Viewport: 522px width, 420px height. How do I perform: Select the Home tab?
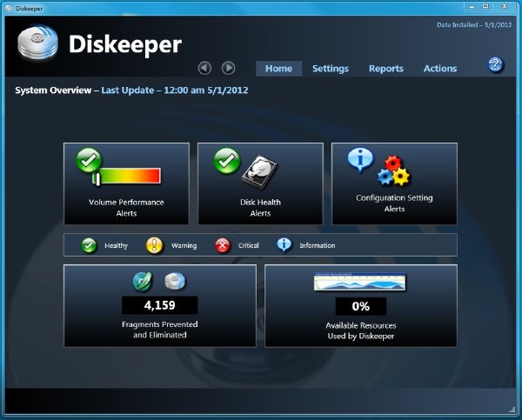278,69
